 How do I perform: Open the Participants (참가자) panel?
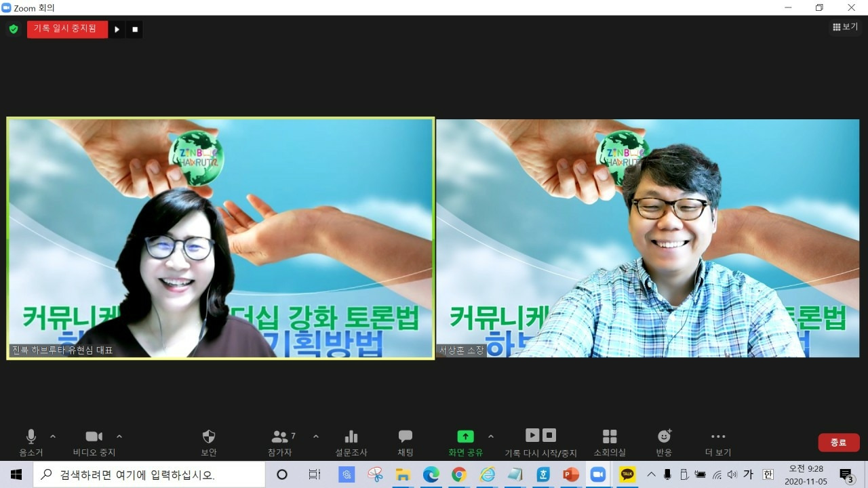click(280, 442)
